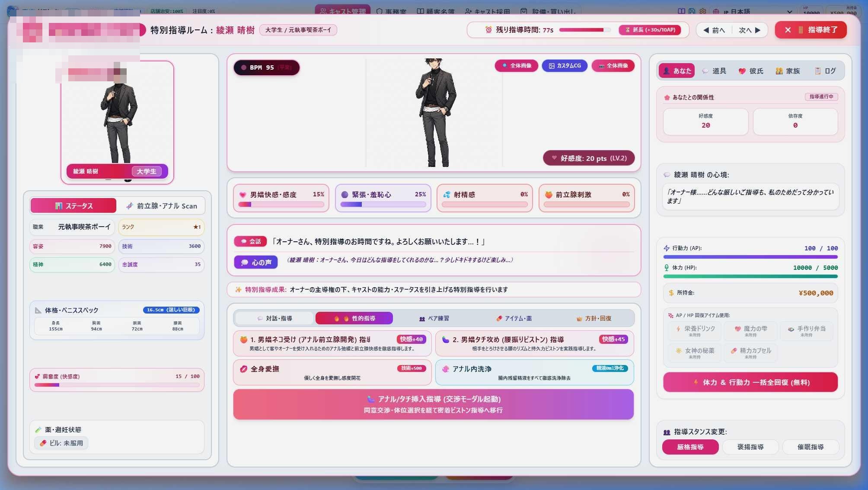
Task: Click the speech bubble icon beside 綾瀬 晴樹 の心境
Action: click(x=667, y=175)
